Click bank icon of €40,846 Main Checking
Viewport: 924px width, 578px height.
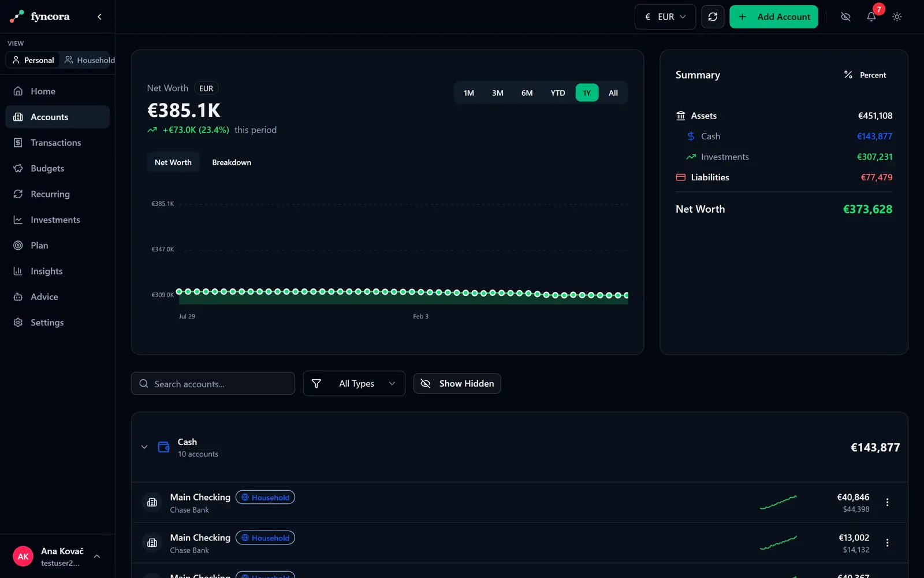pyautogui.click(x=152, y=503)
